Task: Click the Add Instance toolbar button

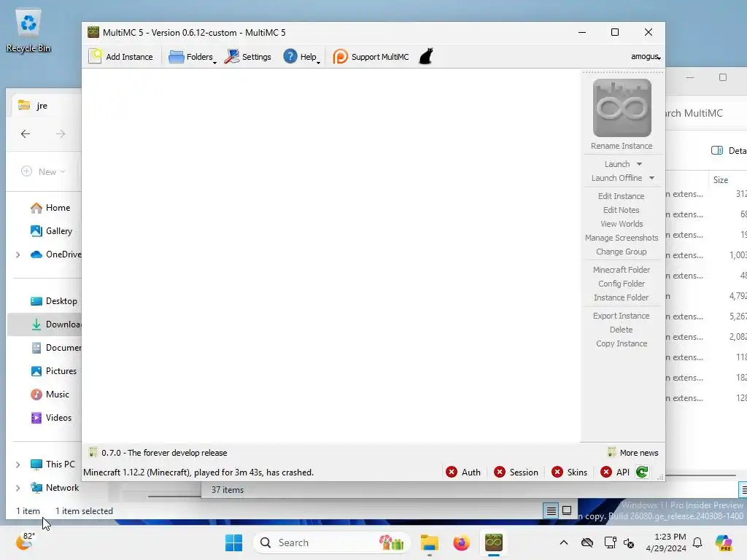Action: coord(121,57)
